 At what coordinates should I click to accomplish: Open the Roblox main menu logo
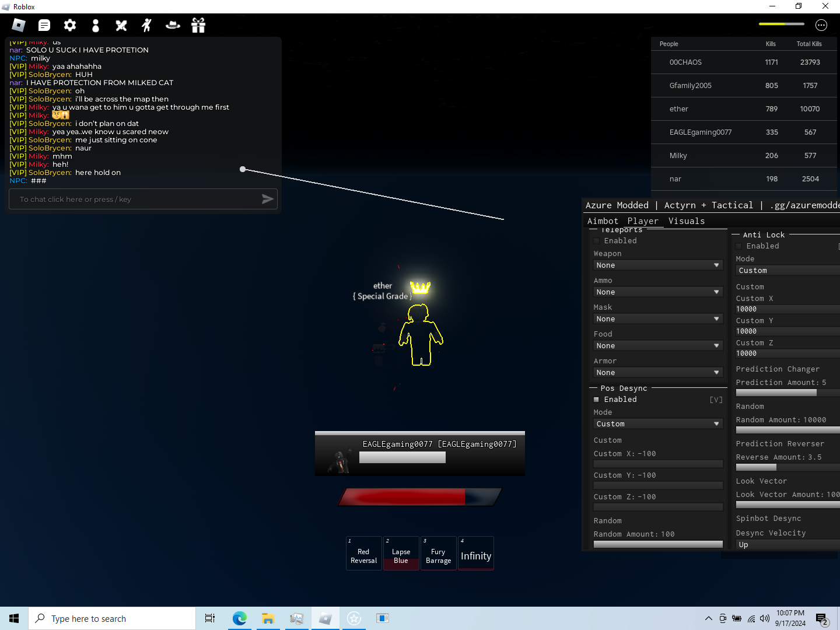[x=19, y=25]
